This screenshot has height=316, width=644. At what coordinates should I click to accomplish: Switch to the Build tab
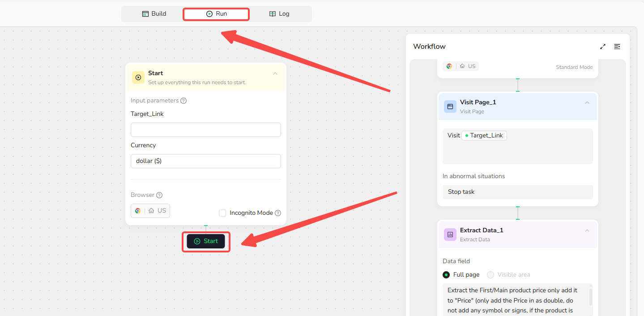pos(154,14)
